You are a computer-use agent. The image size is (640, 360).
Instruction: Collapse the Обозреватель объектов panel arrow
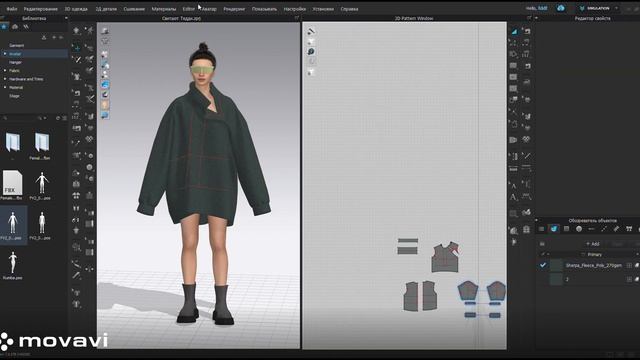[x=536, y=220]
